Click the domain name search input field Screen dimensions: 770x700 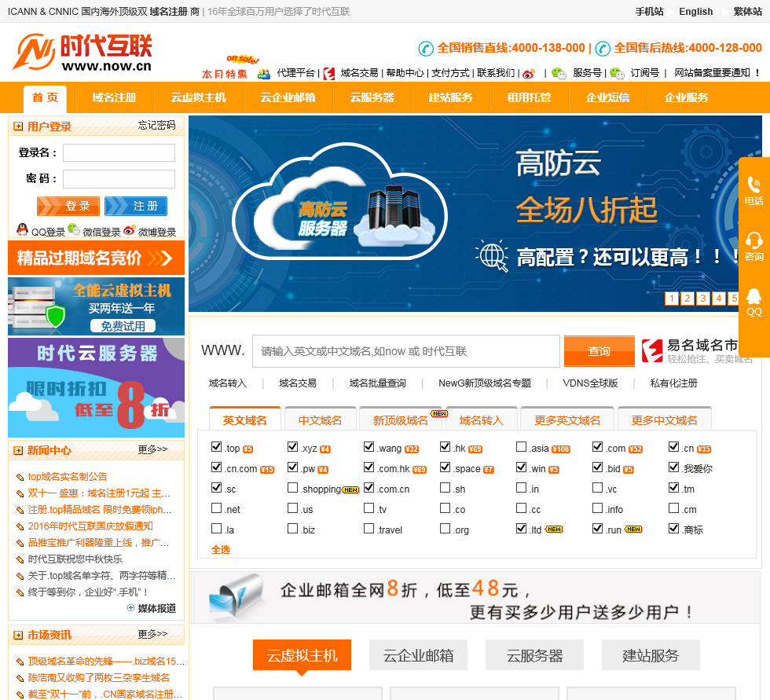pos(406,351)
